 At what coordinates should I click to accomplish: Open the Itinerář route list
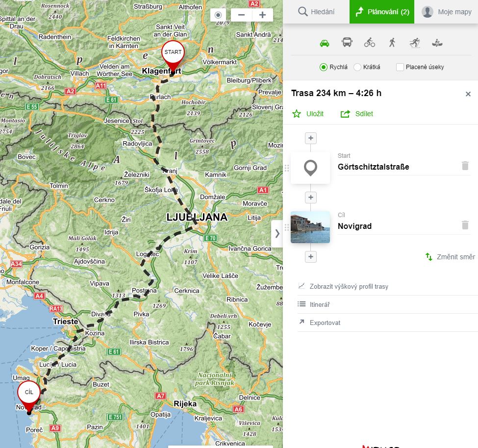[x=319, y=304]
